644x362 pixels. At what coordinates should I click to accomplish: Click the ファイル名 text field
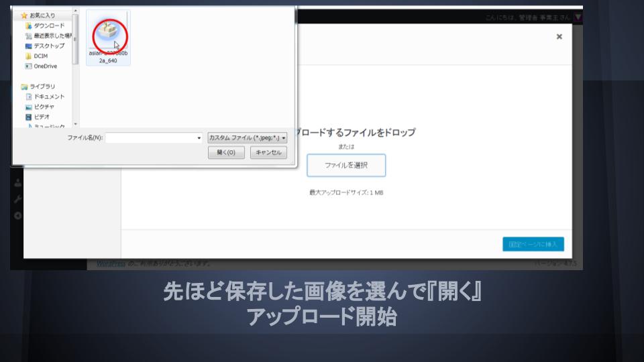point(150,137)
